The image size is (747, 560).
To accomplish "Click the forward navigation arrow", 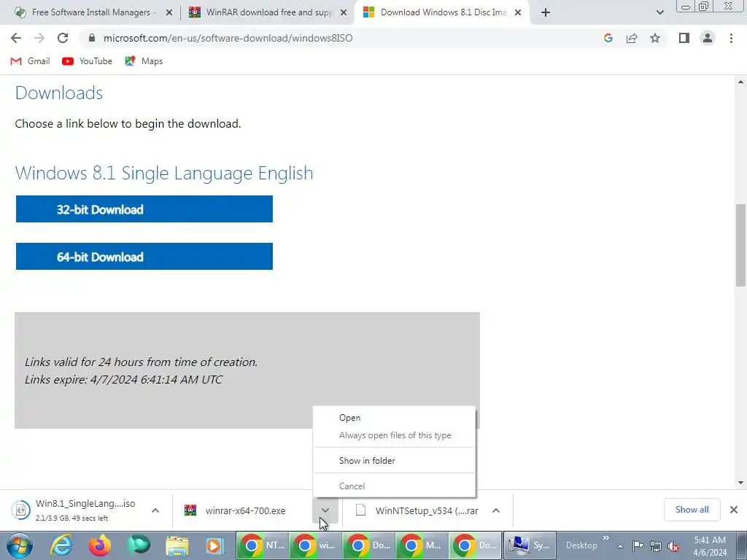I will pos(39,38).
